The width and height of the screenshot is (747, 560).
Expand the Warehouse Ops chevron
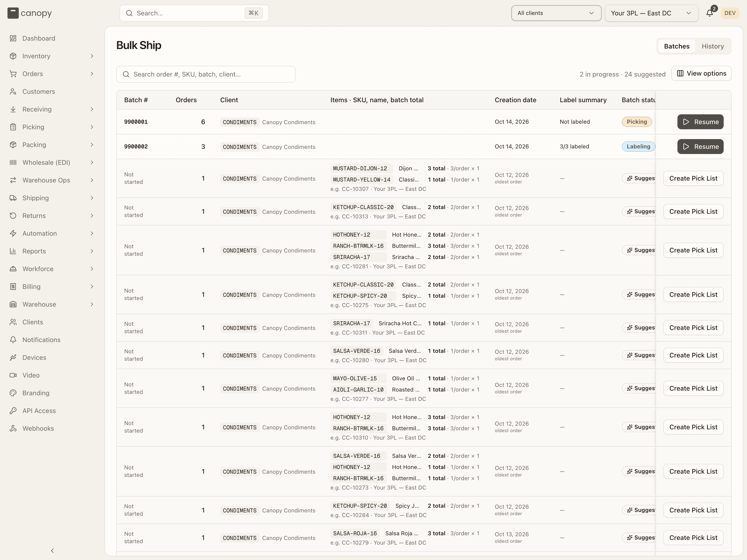point(92,180)
